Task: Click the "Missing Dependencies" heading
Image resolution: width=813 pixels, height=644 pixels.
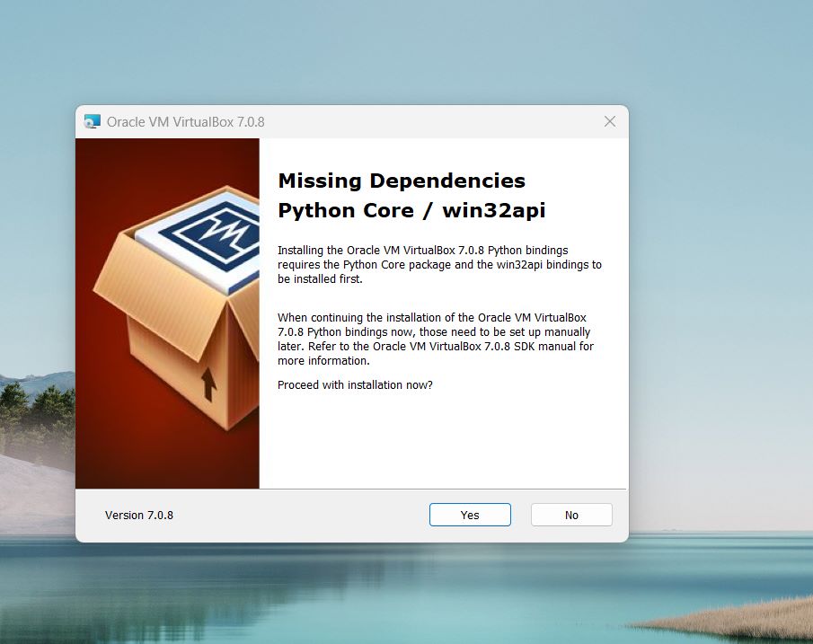Action: coord(402,181)
